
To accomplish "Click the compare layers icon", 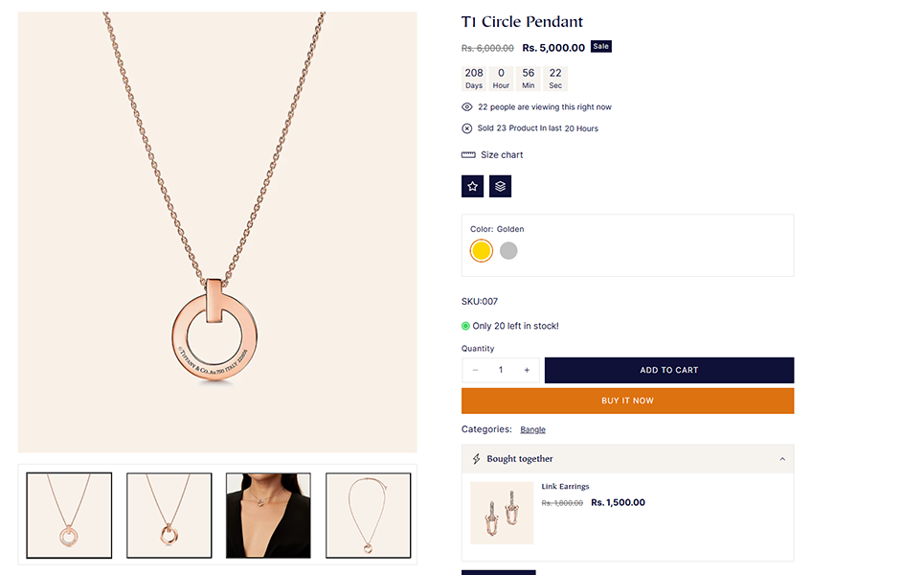I will [x=500, y=186].
